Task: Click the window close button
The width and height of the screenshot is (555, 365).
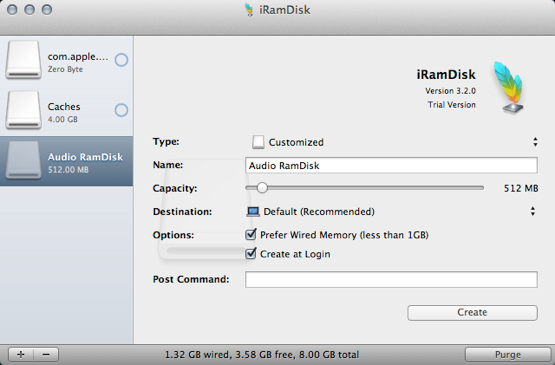Action: [x=12, y=10]
